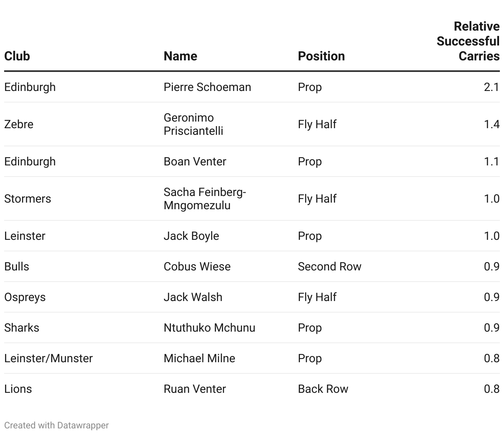Screen dimensions: 504x435
Task: Click the Position column header
Action: coord(321,56)
